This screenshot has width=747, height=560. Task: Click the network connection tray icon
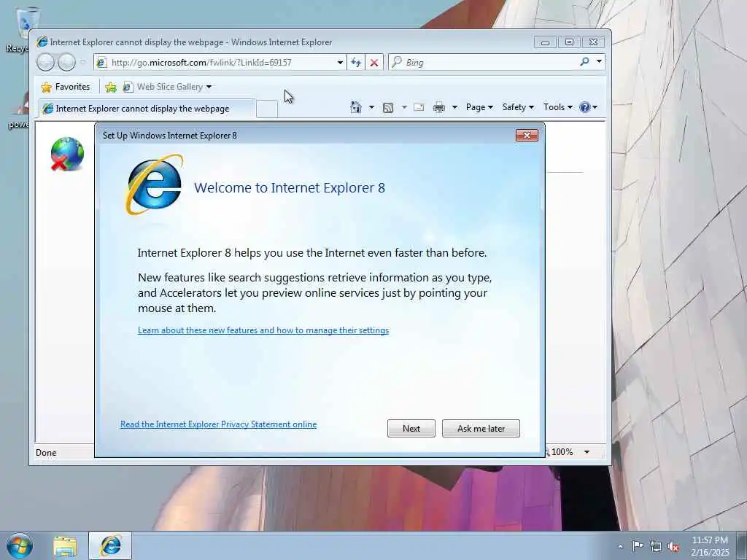[656, 547]
